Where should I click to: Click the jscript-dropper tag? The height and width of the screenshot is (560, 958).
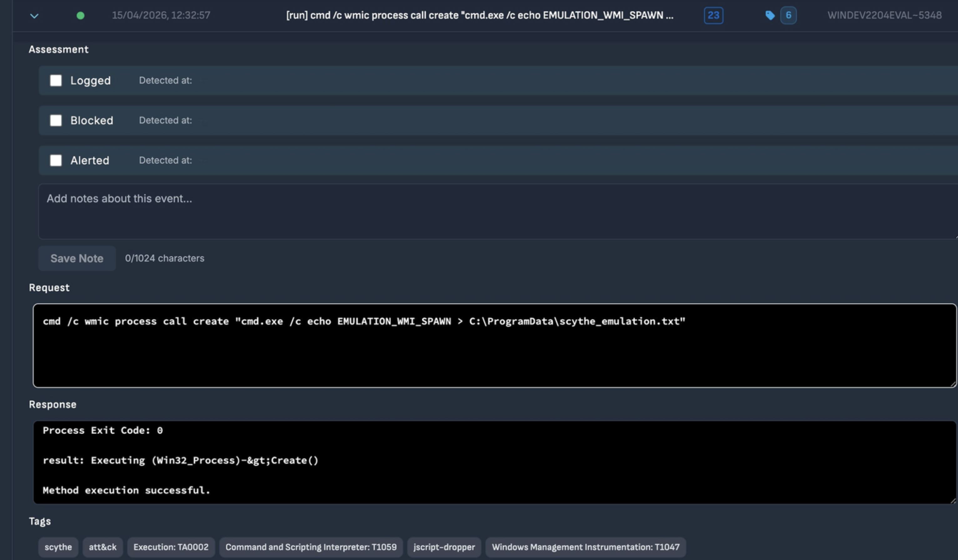444,547
